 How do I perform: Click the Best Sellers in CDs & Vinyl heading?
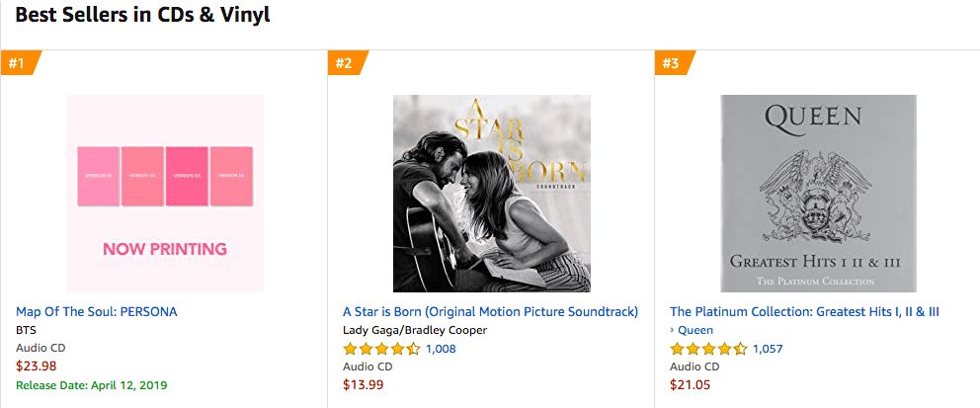[x=142, y=15]
